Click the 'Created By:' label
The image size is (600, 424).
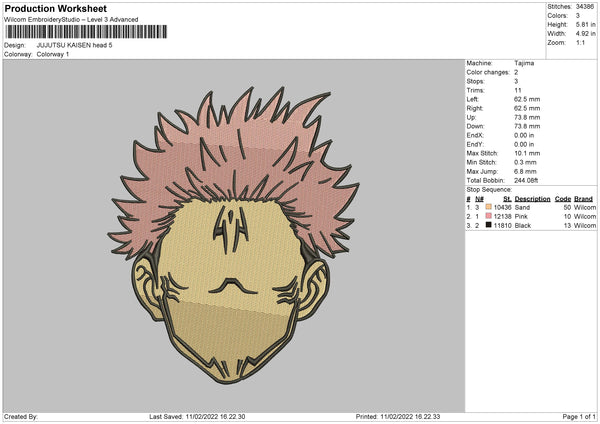[21, 417]
